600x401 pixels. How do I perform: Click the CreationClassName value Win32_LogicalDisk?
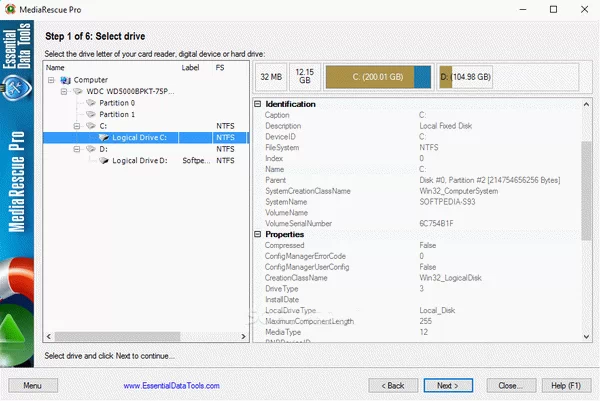click(x=450, y=278)
